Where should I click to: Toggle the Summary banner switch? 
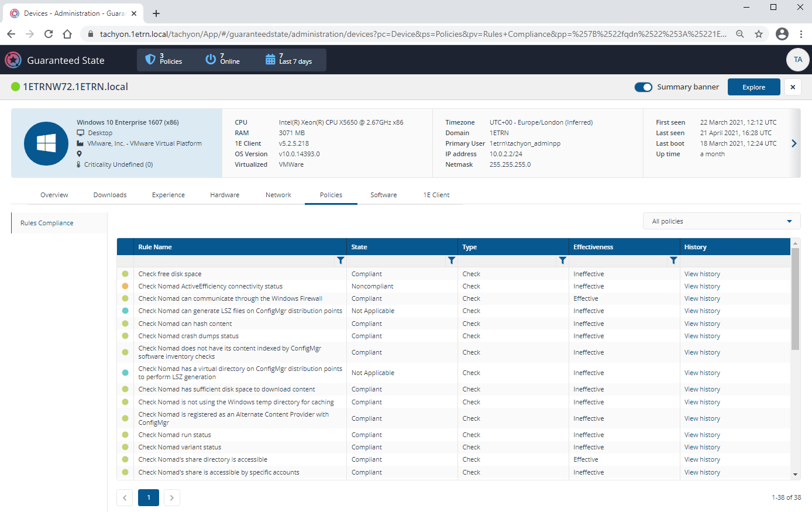pyautogui.click(x=644, y=87)
